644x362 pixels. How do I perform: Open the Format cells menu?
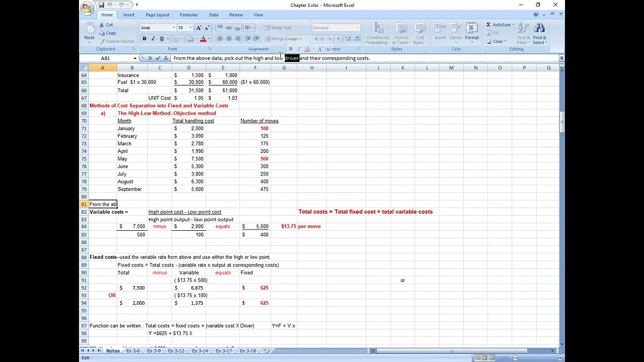click(x=472, y=32)
